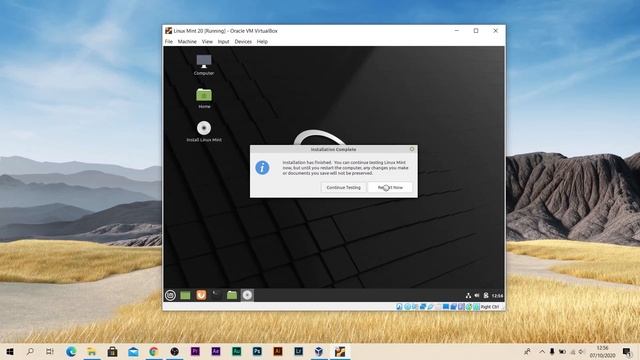
Task: Open the VirtualBox Input menu
Action: 223,42
